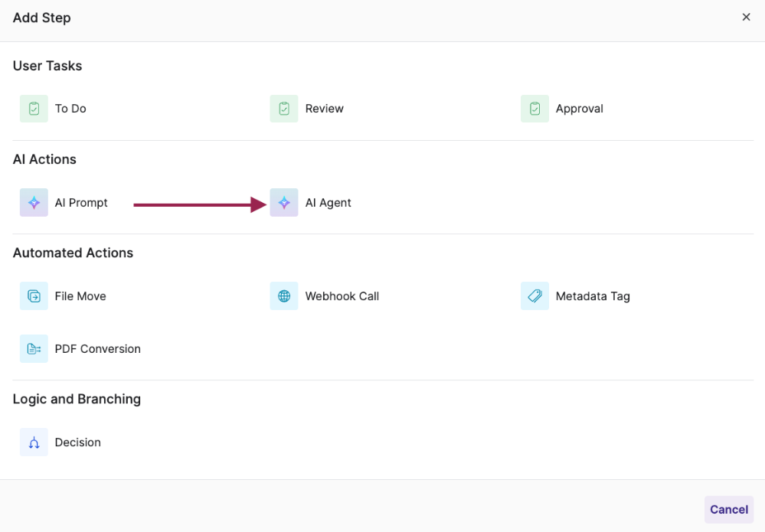The height and width of the screenshot is (532, 765).
Task: Click the Cancel button
Action: (729, 510)
